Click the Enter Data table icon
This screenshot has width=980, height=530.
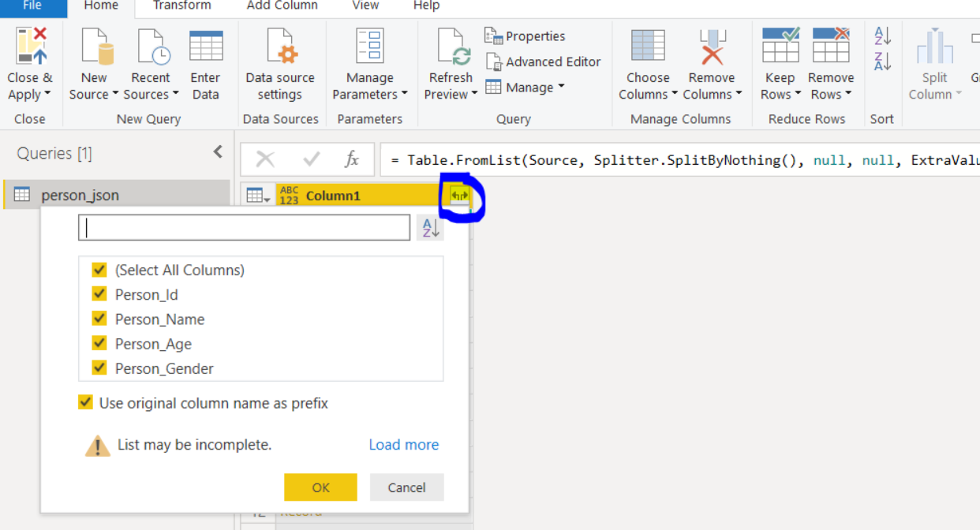pyautogui.click(x=206, y=46)
